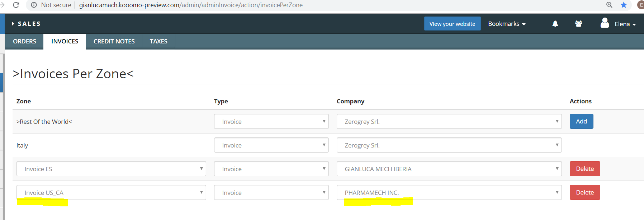
Task: Open the PHARMAMECH INC. company dropdown
Action: tap(449, 192)
